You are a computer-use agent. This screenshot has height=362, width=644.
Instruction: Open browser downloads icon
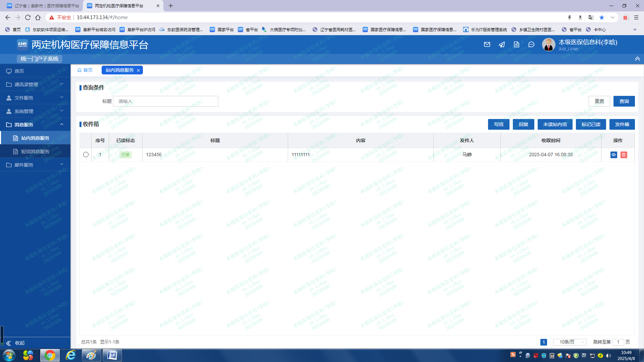[580, 17]
